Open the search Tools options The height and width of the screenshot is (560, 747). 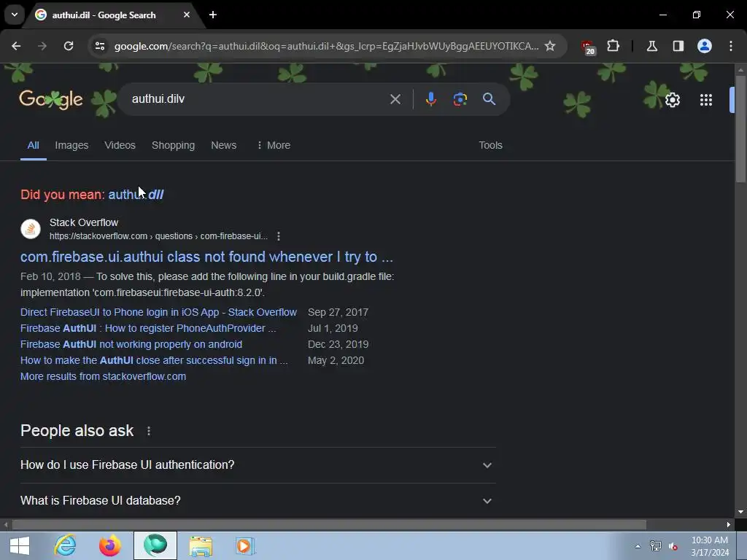click(x=490, y=145)
